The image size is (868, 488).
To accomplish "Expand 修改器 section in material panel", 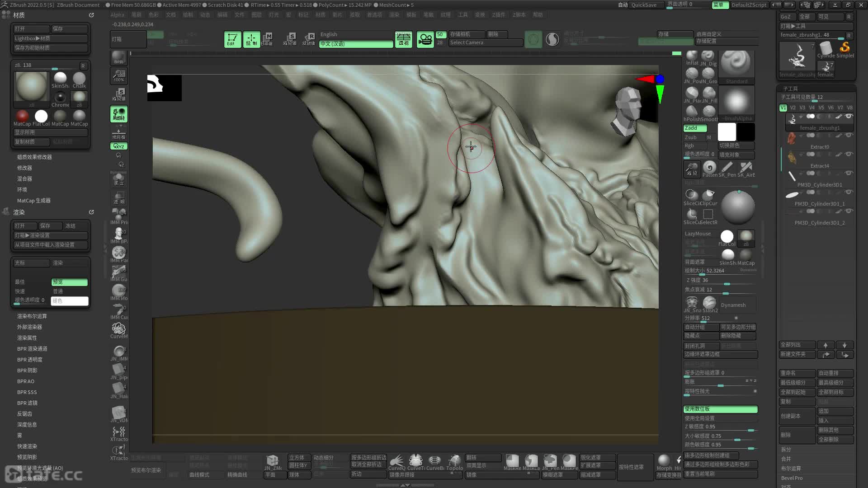I will click(x=24, y=168).
